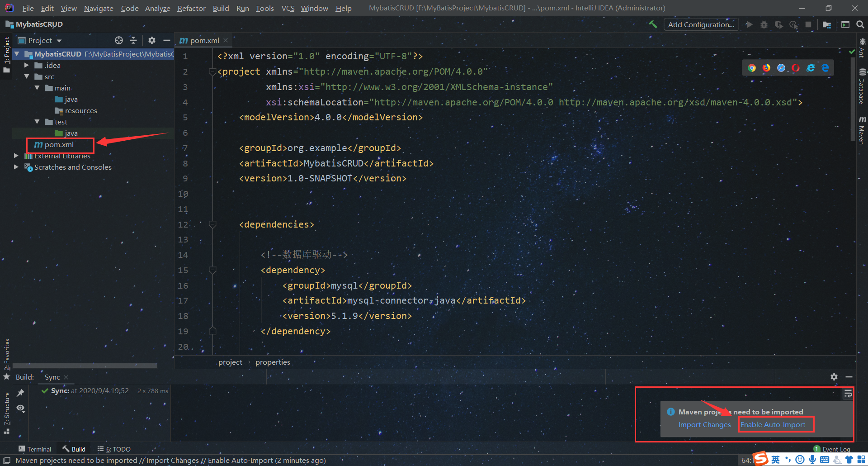Click the Stop square icon
Image resolution: width=868 pixels, height=466 pixels.
point(808,24)
